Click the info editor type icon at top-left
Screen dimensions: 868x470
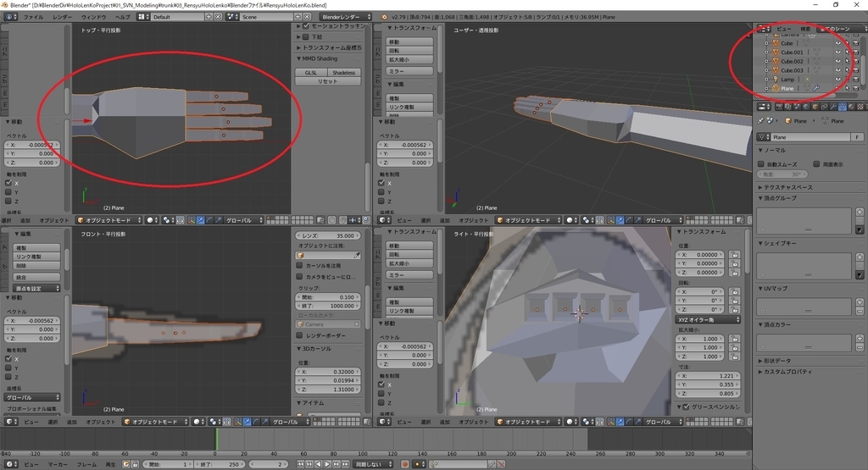9,17
